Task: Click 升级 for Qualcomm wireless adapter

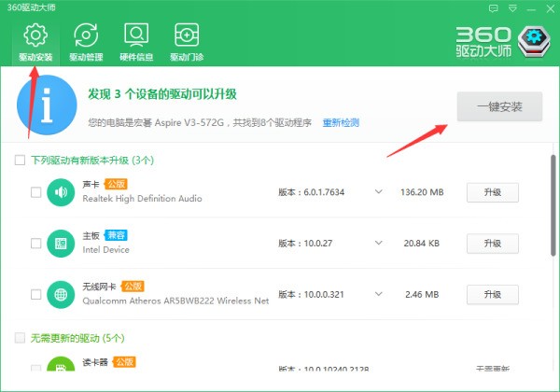Action: pyautogui.click(x=493, y=295)
